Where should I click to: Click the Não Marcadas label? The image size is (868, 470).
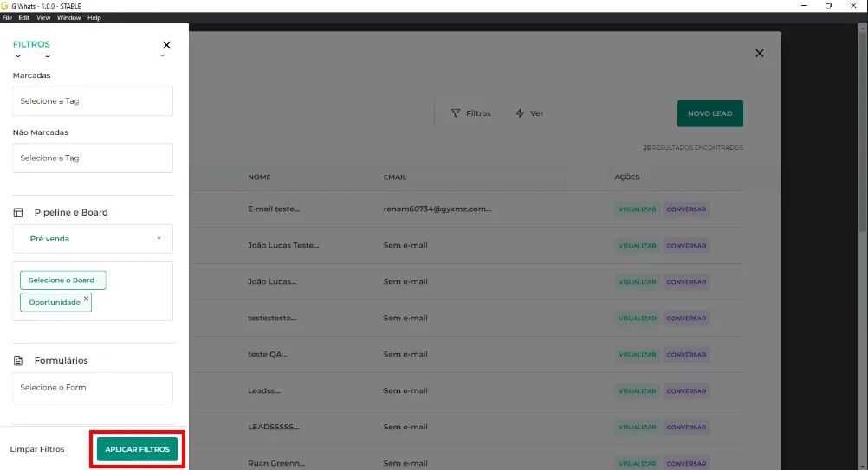tap(41, 132)
